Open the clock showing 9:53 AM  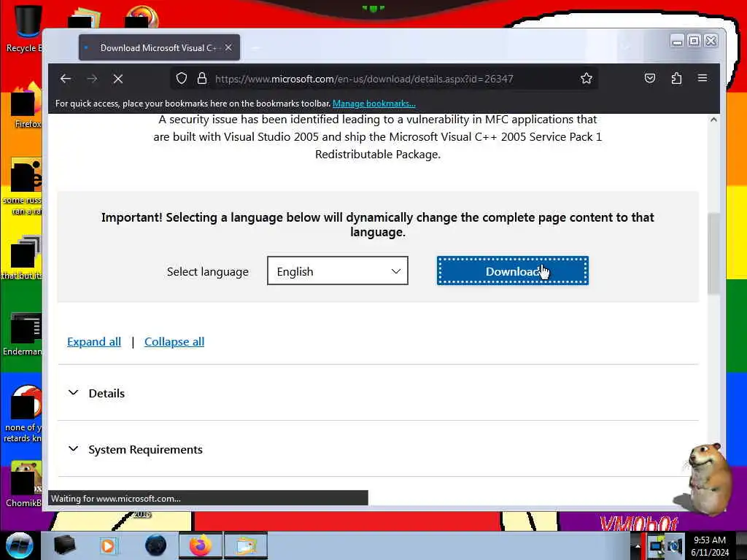[710, 546]
